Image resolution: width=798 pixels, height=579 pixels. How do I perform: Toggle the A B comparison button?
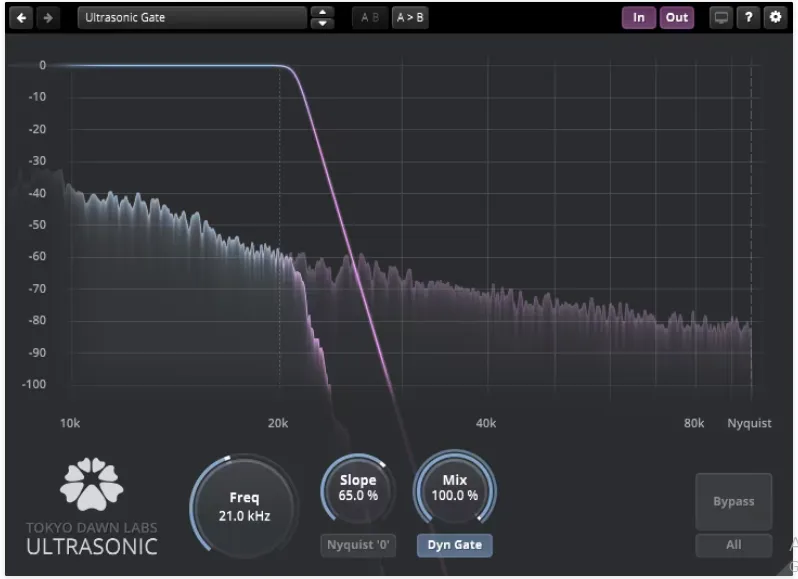tap(370, 18)
